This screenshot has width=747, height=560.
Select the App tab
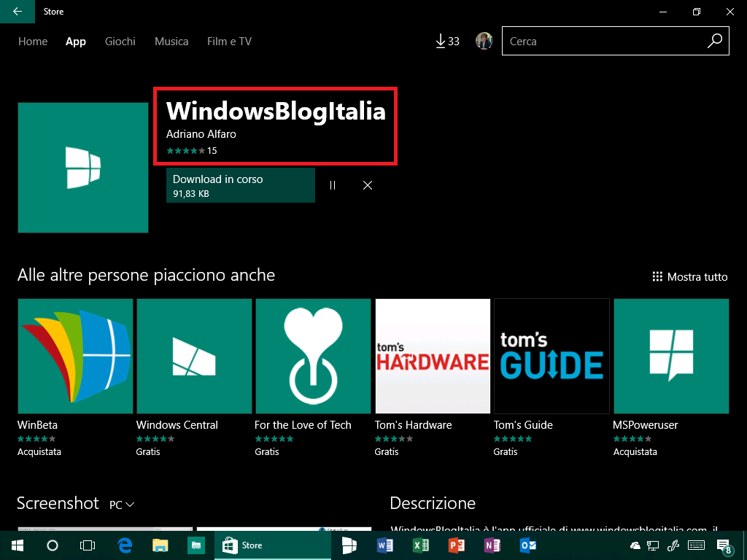pos(76,42)
